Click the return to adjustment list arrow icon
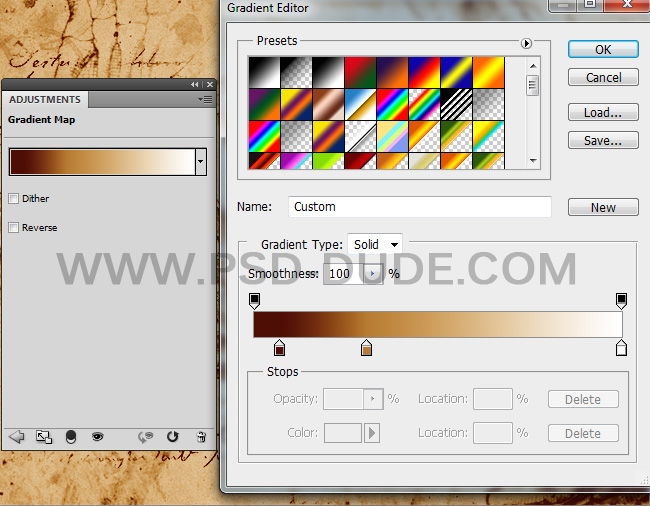This screenshot has width=650, height=506. [17, 436]
